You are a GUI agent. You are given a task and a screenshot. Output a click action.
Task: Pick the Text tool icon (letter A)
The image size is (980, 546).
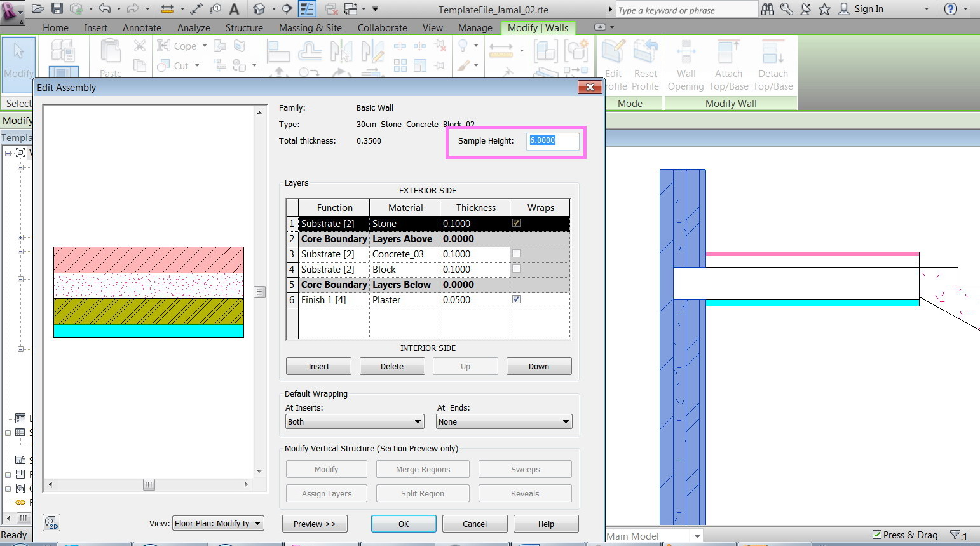(x=234, y=9)
